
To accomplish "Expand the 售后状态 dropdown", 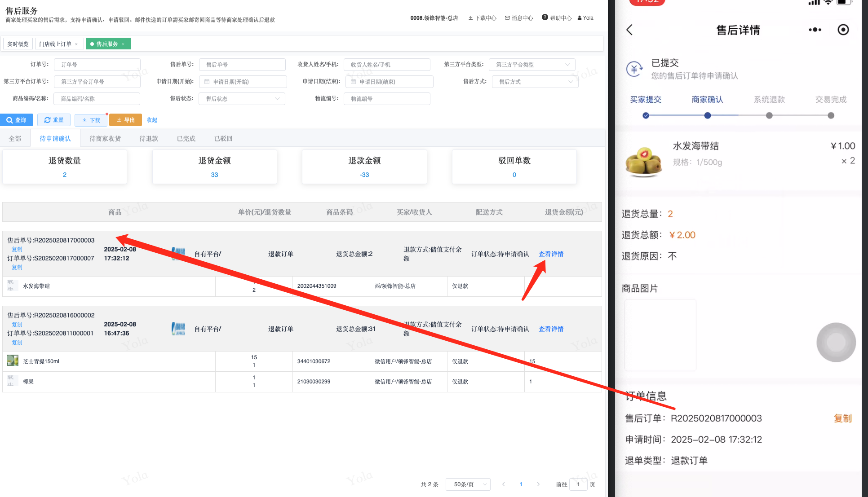I will [x=242, y=99].
